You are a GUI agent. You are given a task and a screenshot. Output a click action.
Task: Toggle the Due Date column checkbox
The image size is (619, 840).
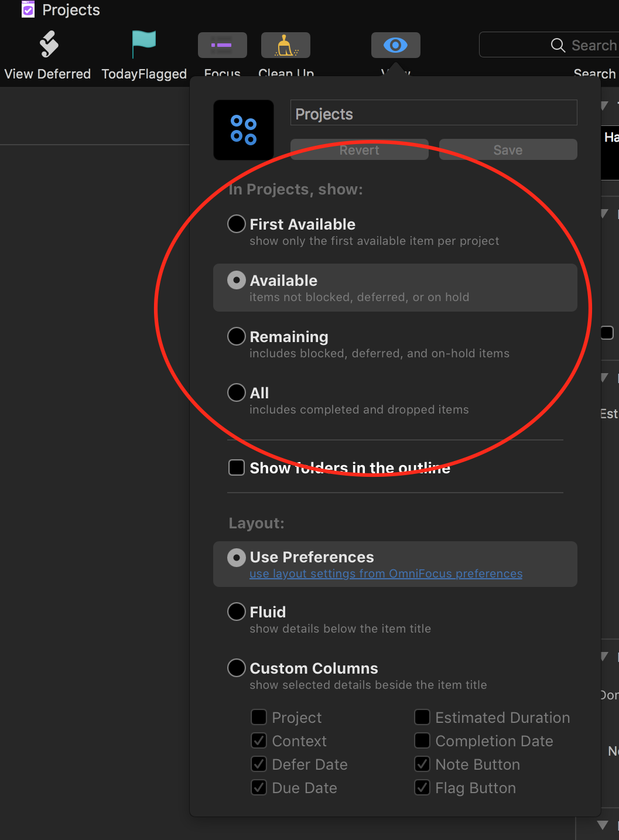(x=259, y=787)
